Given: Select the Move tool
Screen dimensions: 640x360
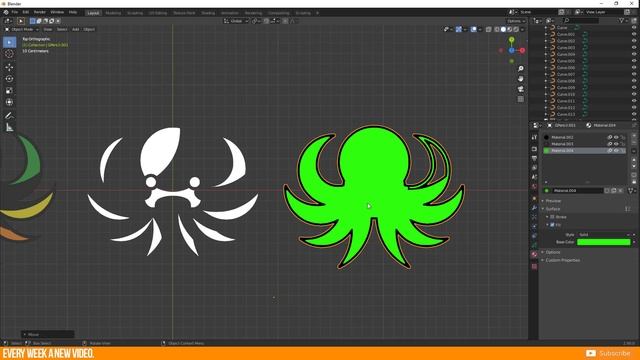Looking at the screenshot, I should coord(9,67).
